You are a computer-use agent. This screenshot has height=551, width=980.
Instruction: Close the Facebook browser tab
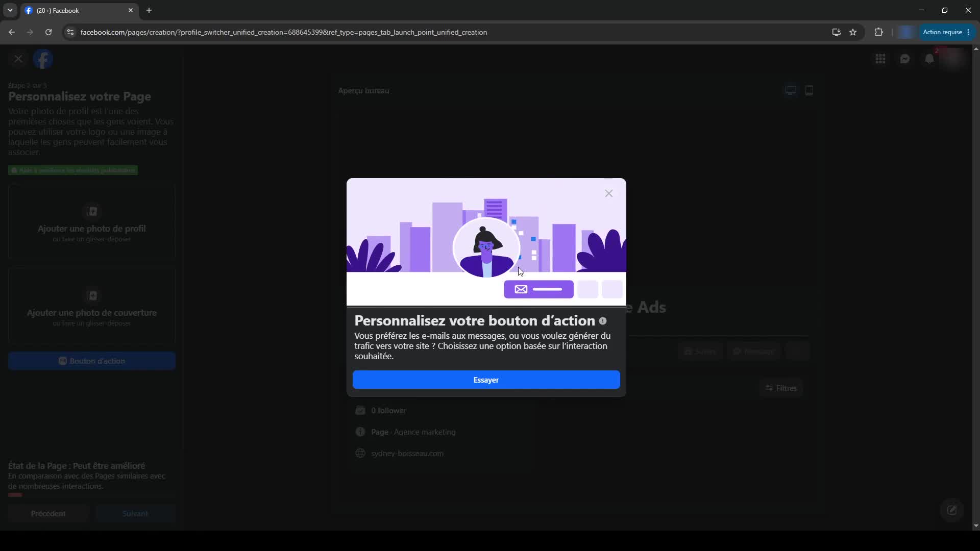tap(131, 10)
